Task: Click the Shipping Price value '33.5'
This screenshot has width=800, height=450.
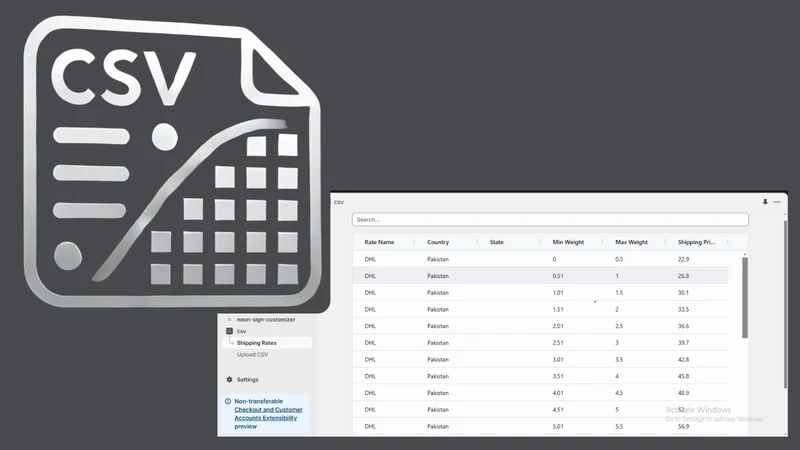Action: pos(683,309)
